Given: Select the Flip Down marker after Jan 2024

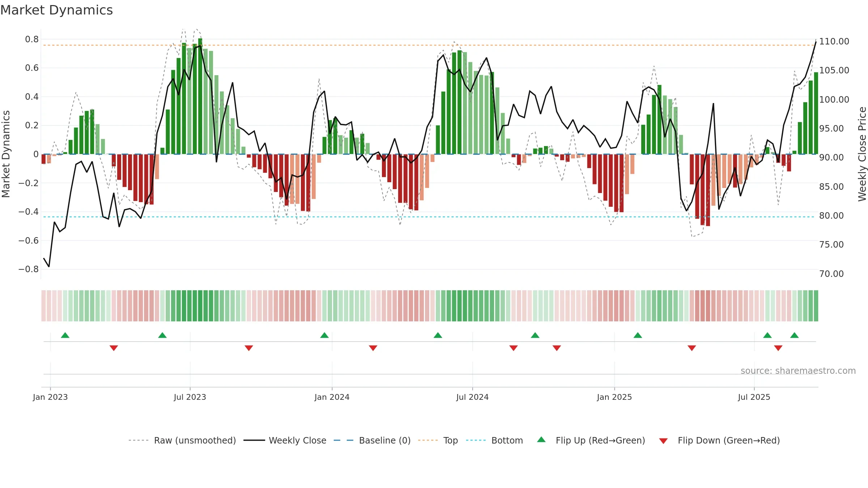Looking at the screenshot, I should pos(373,348).
